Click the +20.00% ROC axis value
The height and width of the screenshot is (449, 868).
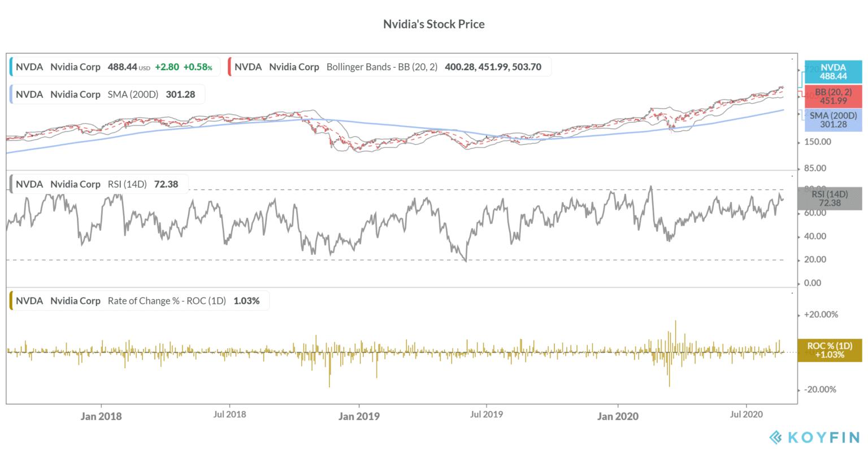point(821,314)
